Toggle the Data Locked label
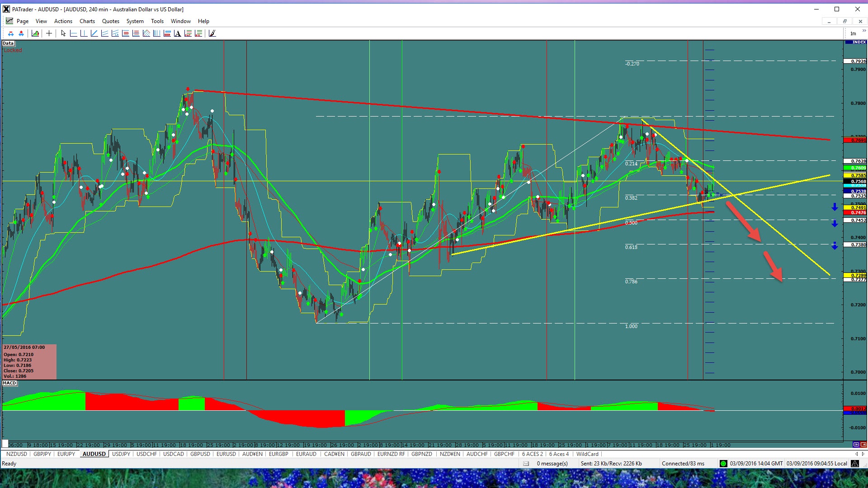 (9, 43)
